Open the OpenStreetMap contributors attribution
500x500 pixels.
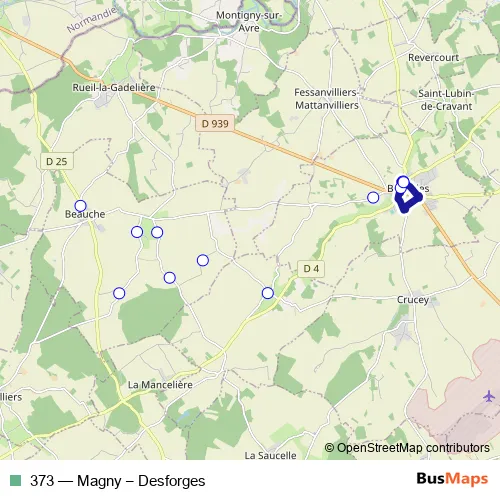click(x=407, y=447)
